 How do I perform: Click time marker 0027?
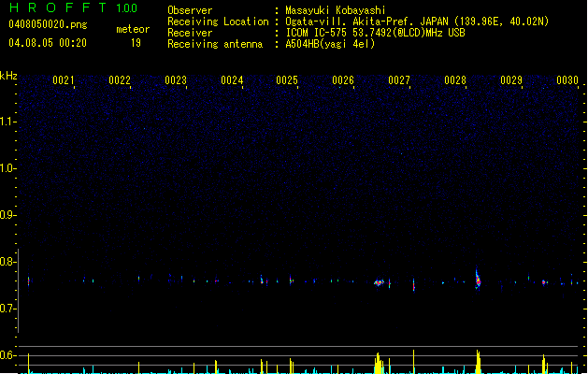399,79
